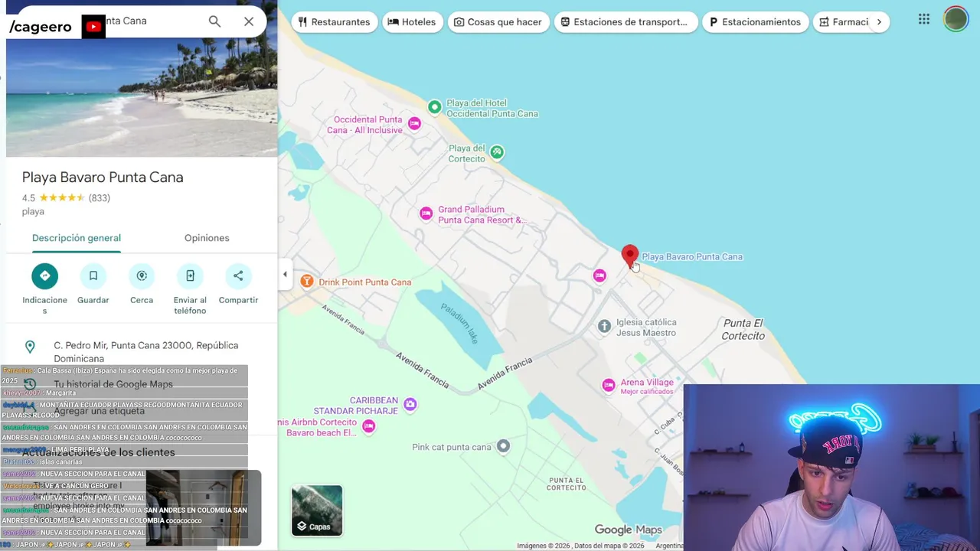Image resolution: width=980 pixels, height=551 pixels.
Task: Click the Guardar bookmark icon
Action: (93, 275)
